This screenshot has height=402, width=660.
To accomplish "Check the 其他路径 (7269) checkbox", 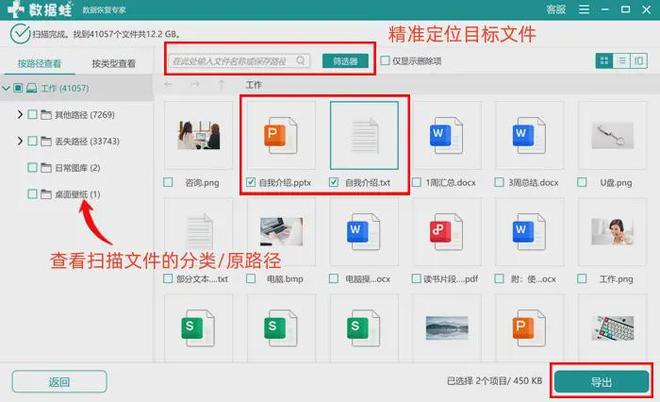I will (x=32, y=114).
